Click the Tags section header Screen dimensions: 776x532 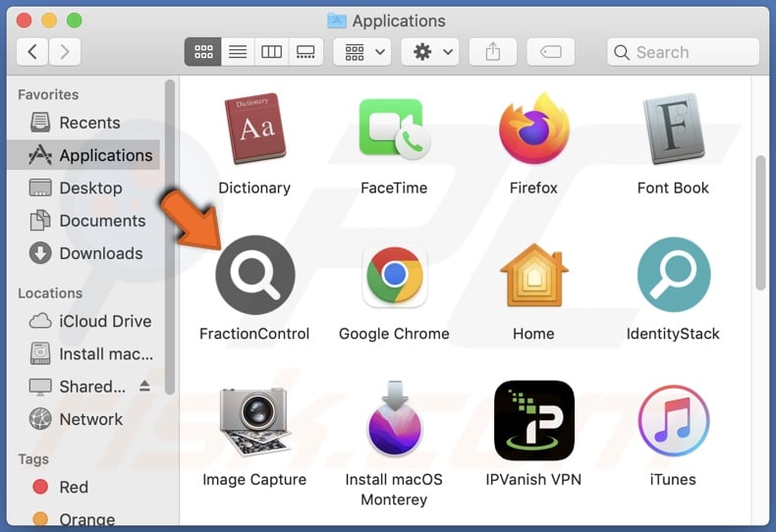[x=33, y=459]
